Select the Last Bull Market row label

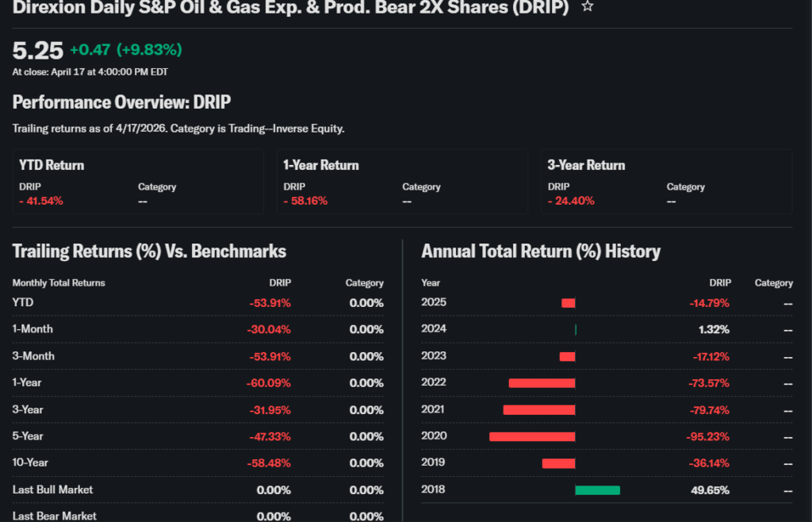click(52, 489)
